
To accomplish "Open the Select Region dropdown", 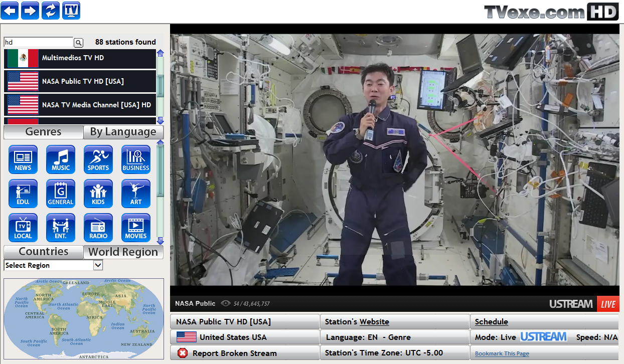I will coord(53,265).
